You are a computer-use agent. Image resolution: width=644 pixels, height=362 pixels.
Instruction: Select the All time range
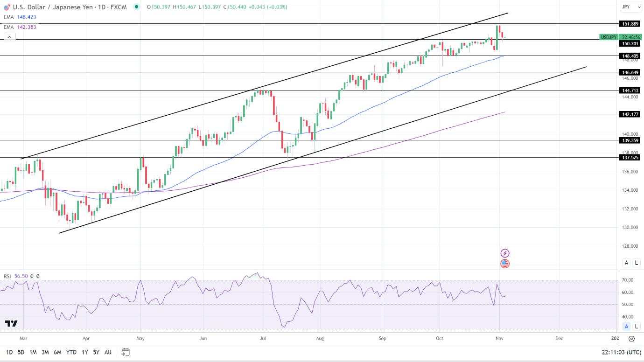click(x=108, y=352)
